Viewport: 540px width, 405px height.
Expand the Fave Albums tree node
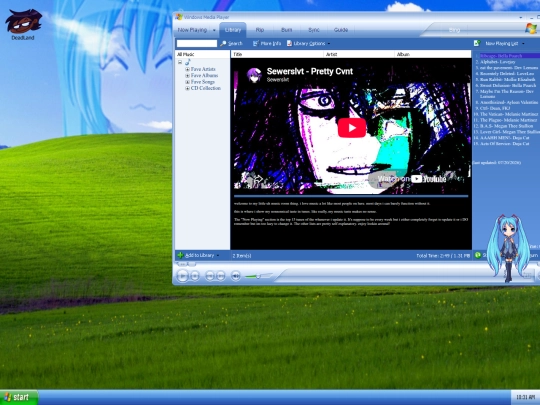187,75
